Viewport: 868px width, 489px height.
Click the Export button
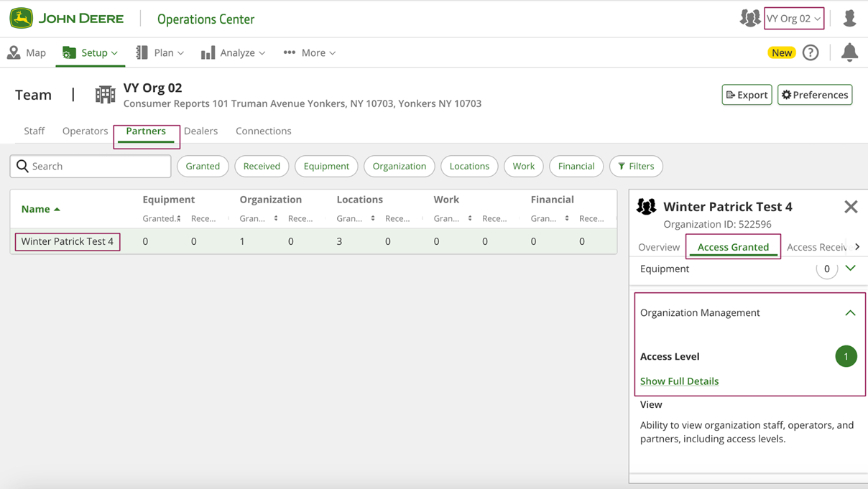pyautogui.click(x=747, y=95)
